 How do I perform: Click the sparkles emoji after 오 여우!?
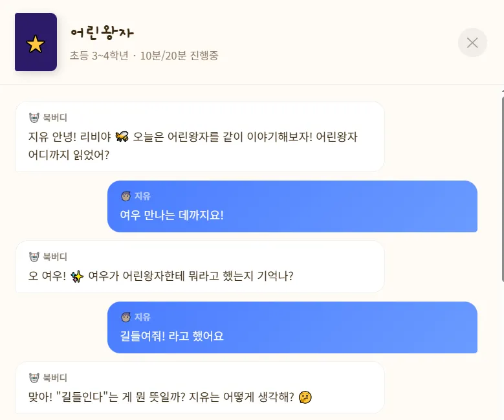click(78, 276)
